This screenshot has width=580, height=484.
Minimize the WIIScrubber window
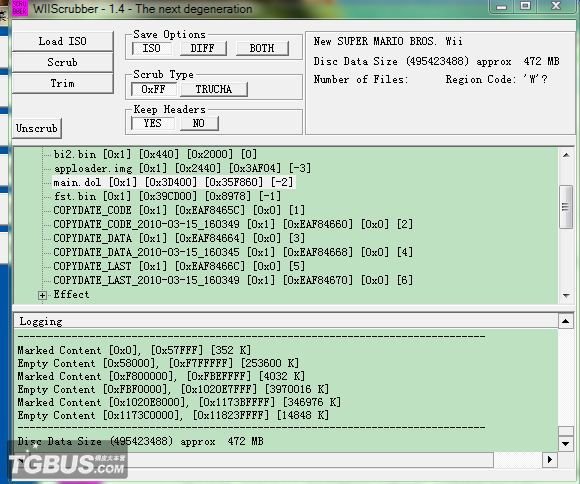click(502, 6)
